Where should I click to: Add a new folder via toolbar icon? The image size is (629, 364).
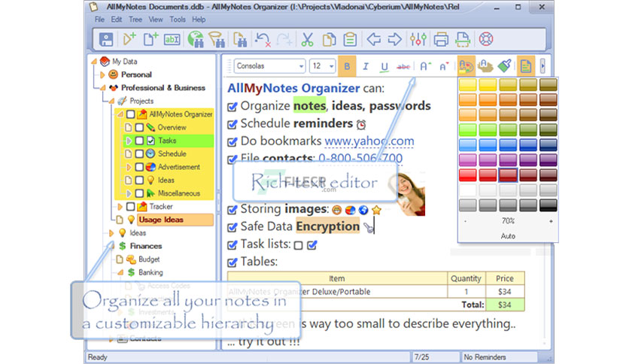pyautogui.click(x=129, y=39)
